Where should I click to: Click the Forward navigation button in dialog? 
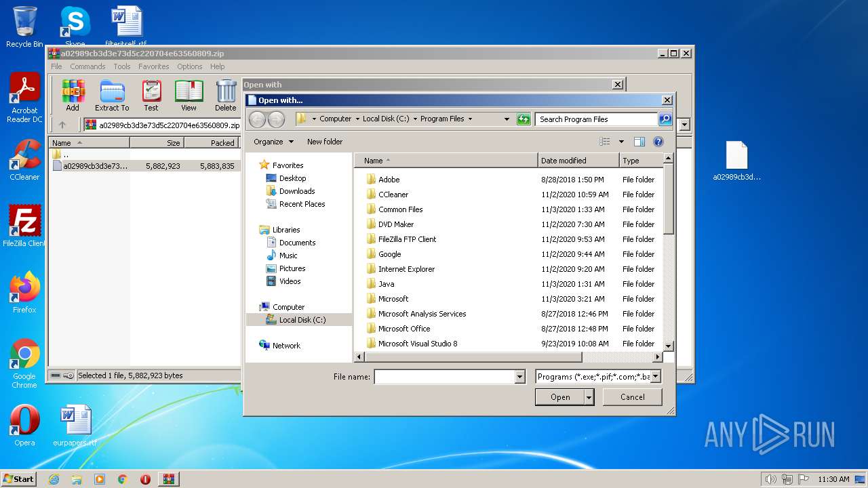(x=276, y=119)
